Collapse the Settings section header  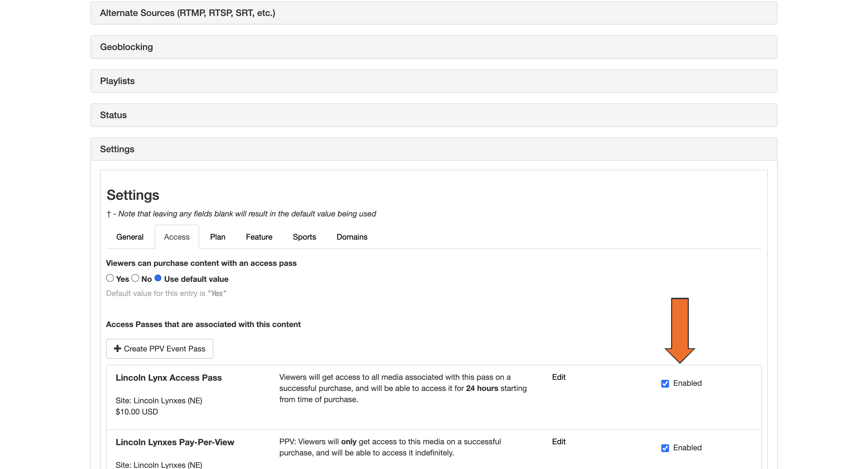(x=434, y=149)
